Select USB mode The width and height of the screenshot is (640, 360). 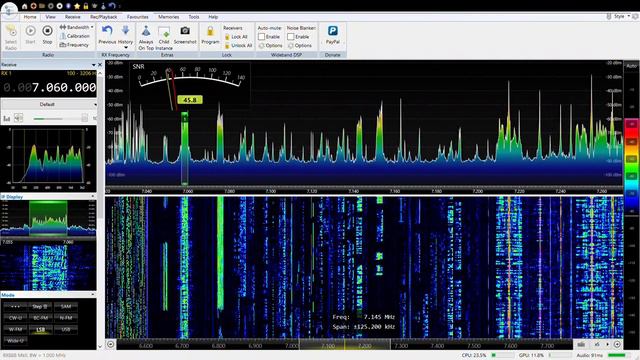[x=66, y=329]
